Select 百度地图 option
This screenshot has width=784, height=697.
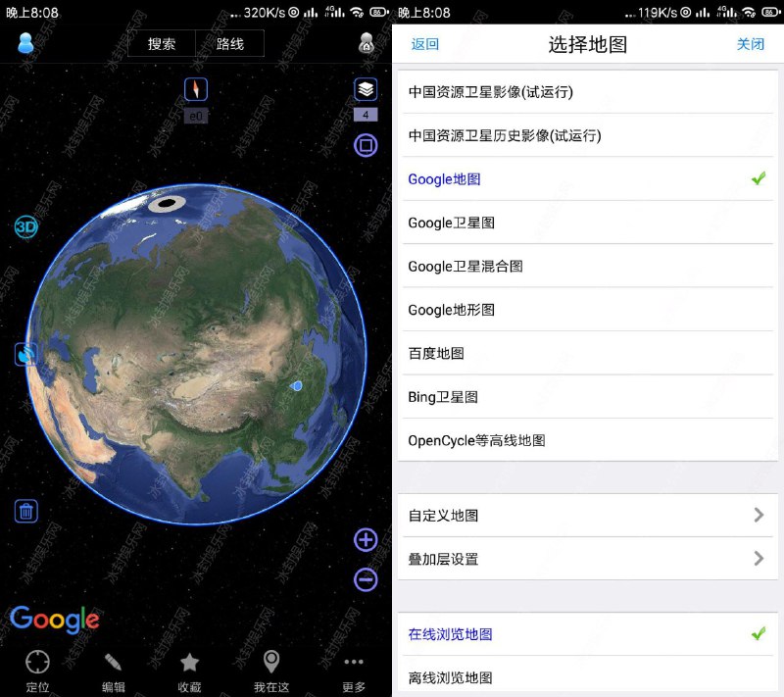point(588,353)
